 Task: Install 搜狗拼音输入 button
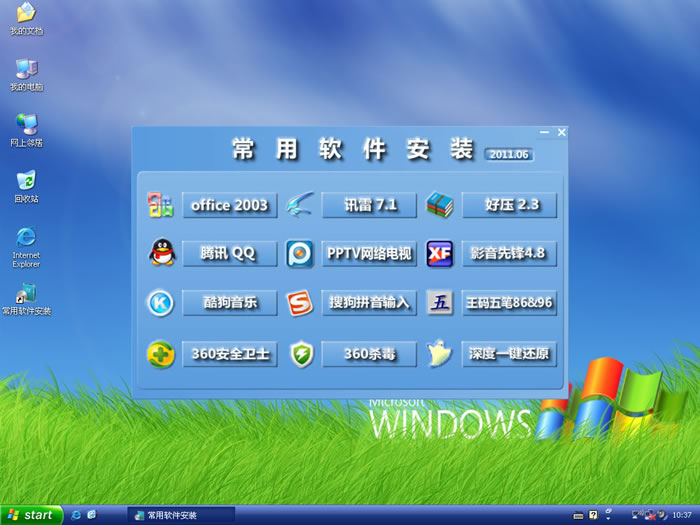pyautogui.click(x=369, y=303)
